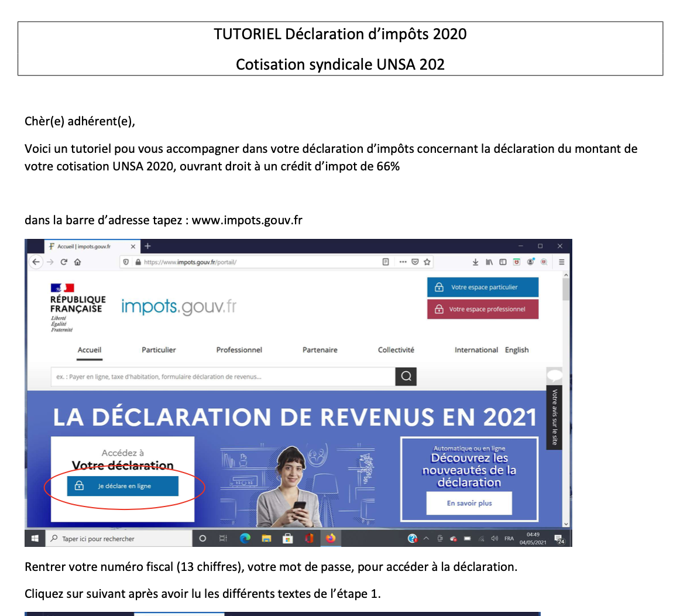The height and width of the screenshot is (616, 687).
Task: Show the Firefox sidebars icon
Action: coord(503,262)
